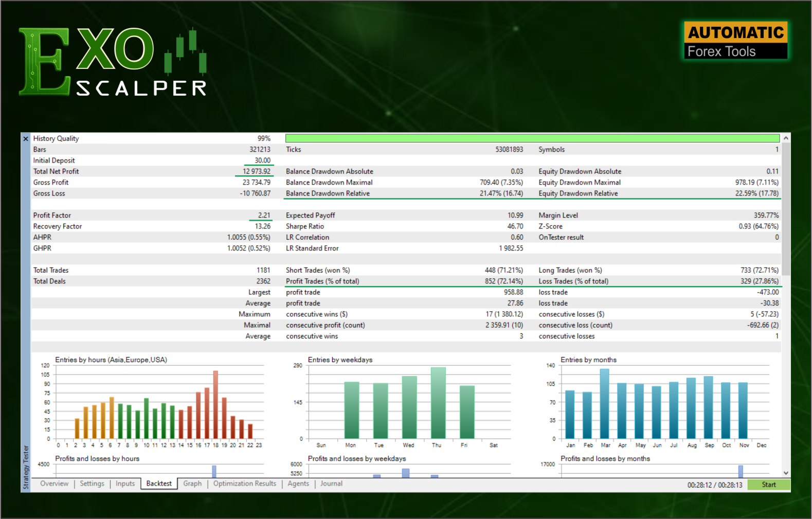Click the scroll up arrow of report

click(786, 138)
